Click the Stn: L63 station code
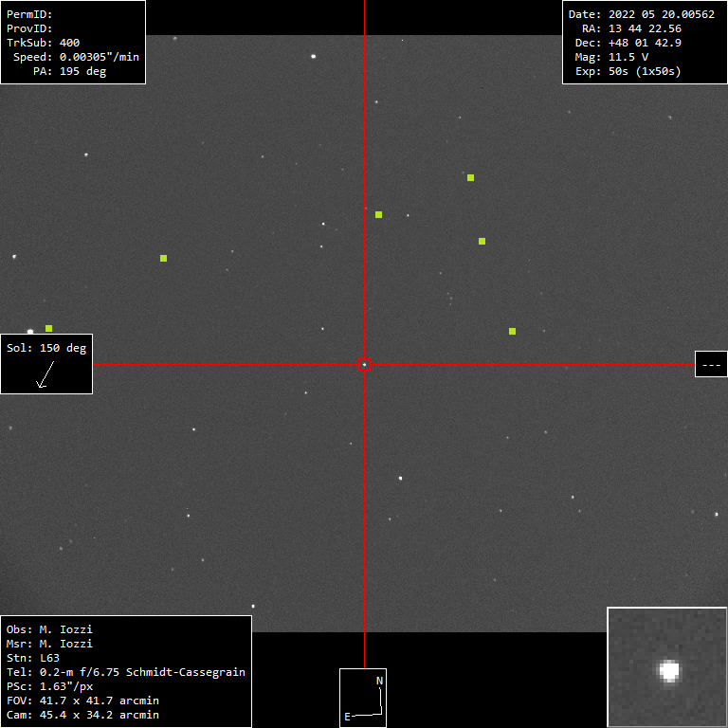Image resolution: width=728 pixels, height=728 pixels. click(33, 658)
